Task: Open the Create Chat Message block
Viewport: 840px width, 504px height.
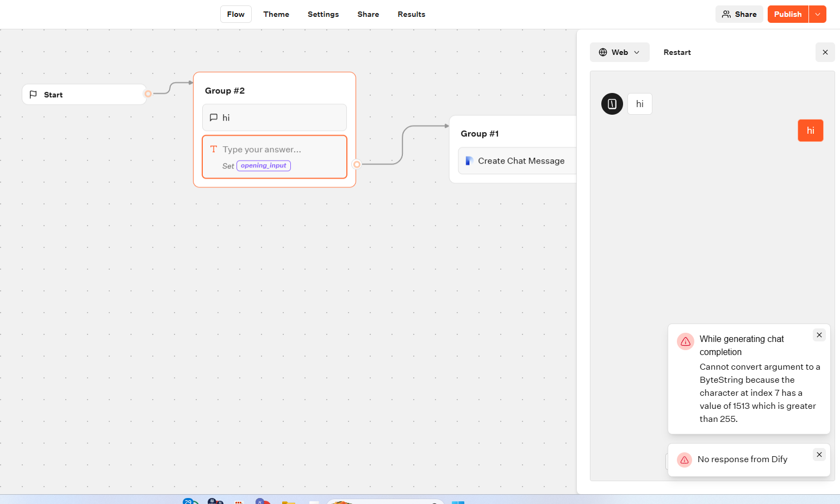Action: 518,161
